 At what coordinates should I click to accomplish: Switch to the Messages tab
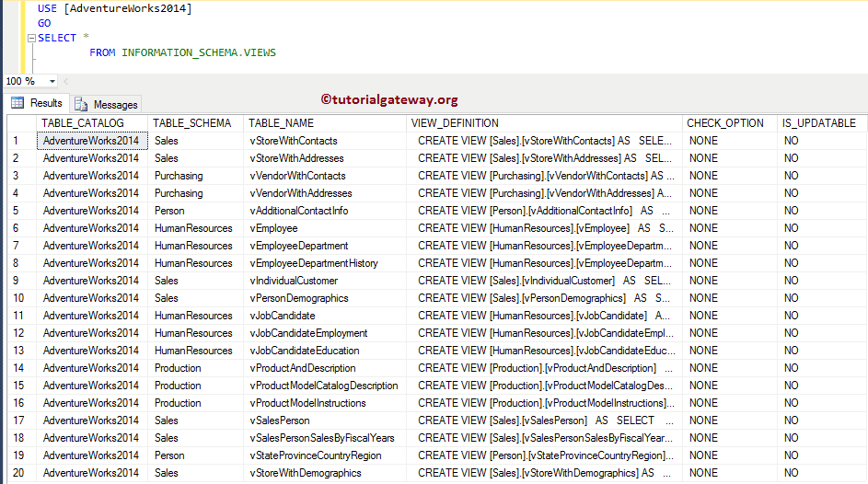click(106, 104)
